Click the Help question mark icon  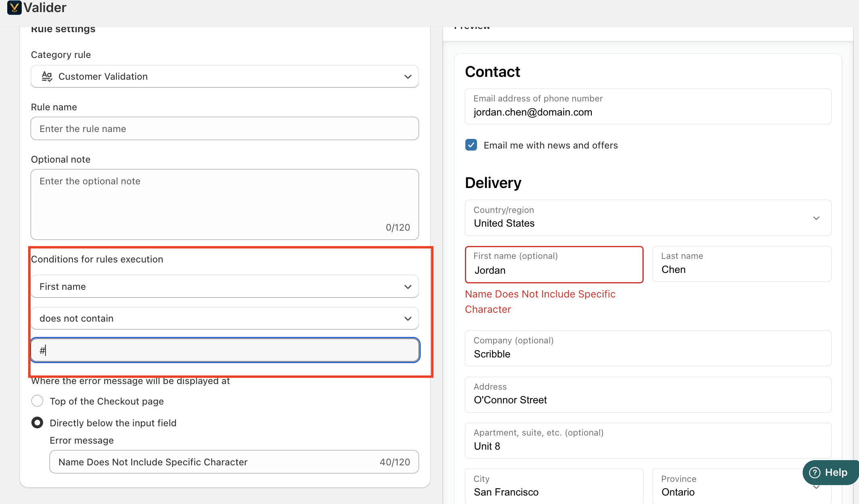point(814,472)
